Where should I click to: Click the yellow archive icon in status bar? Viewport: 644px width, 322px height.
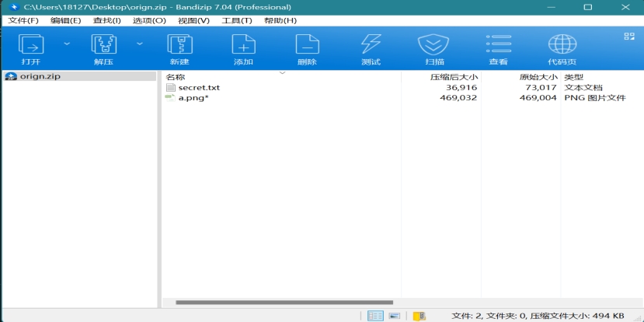(x=419, y=316)
